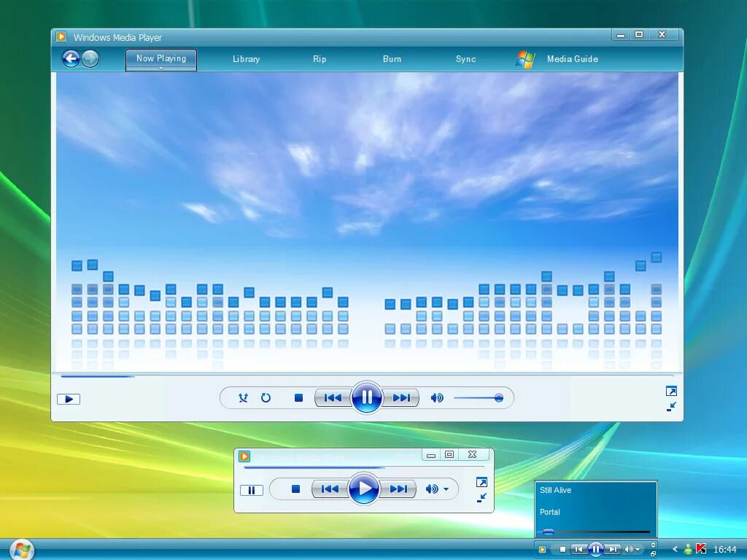Open the Now Playing tab
Screen dimensions: 747x560
[x=161, y=58]
